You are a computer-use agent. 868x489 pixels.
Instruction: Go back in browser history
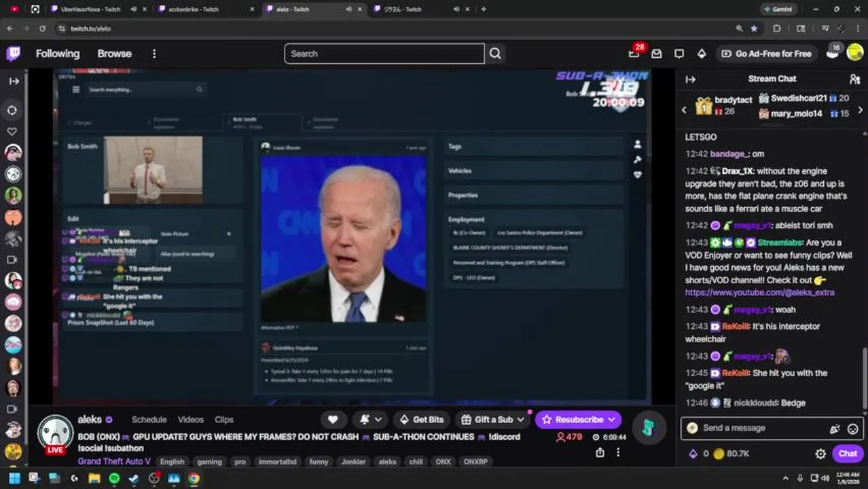[x=10, y=29]
